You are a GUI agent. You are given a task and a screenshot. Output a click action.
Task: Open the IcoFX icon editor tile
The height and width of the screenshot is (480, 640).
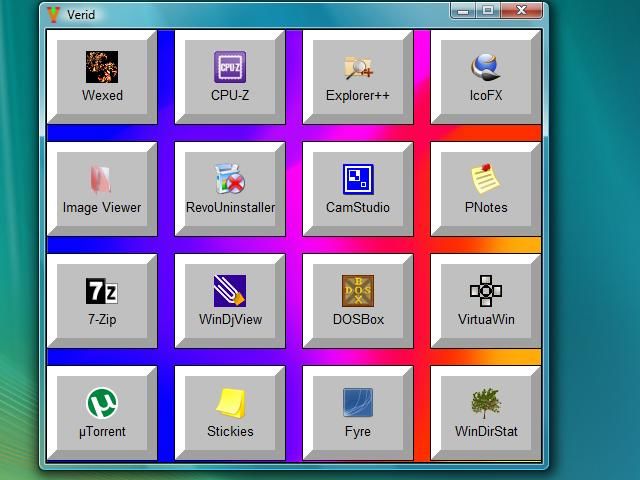(486, 77)
